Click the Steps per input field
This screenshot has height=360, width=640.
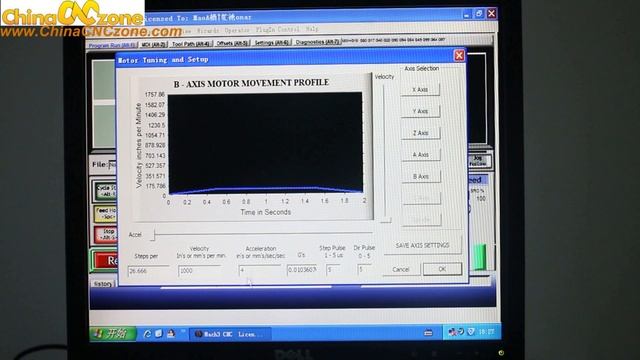pos(149,271)
